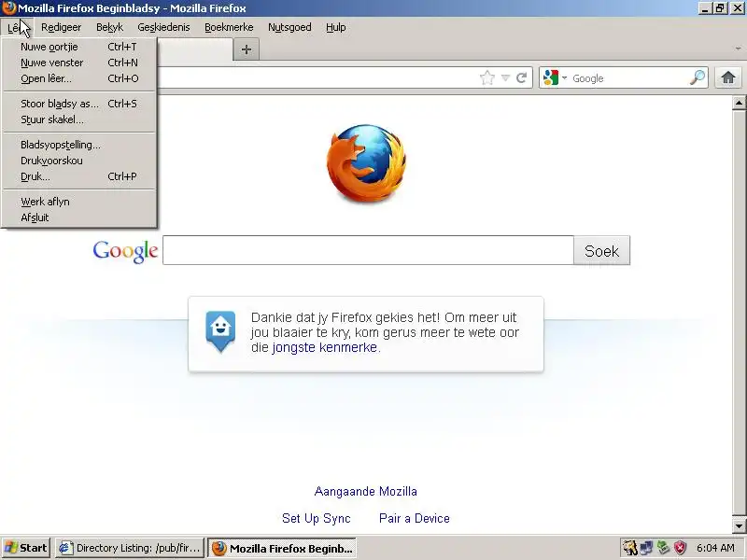Open the list-all-tabs arrow at right
747x560 pixels.
coord(738,49)
